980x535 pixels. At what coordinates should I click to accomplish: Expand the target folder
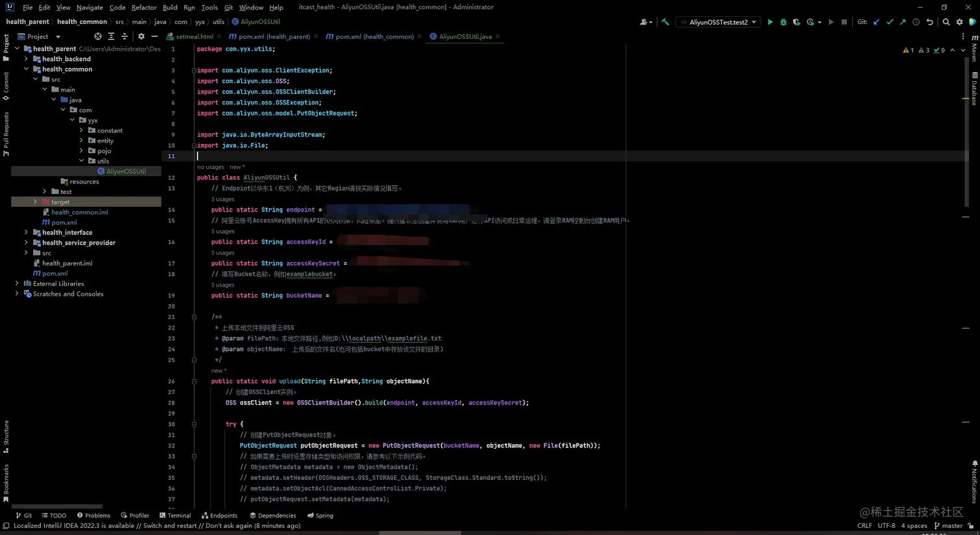tap(36, 202)
